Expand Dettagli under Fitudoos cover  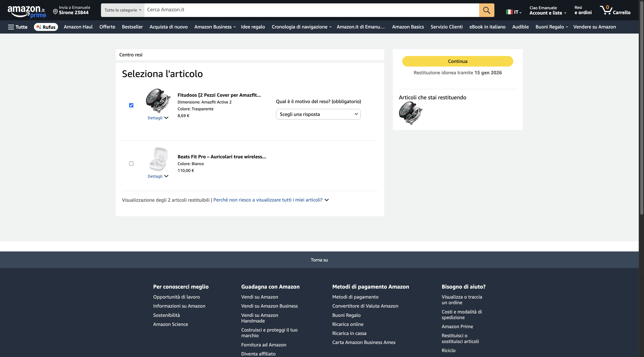[158, 118]
